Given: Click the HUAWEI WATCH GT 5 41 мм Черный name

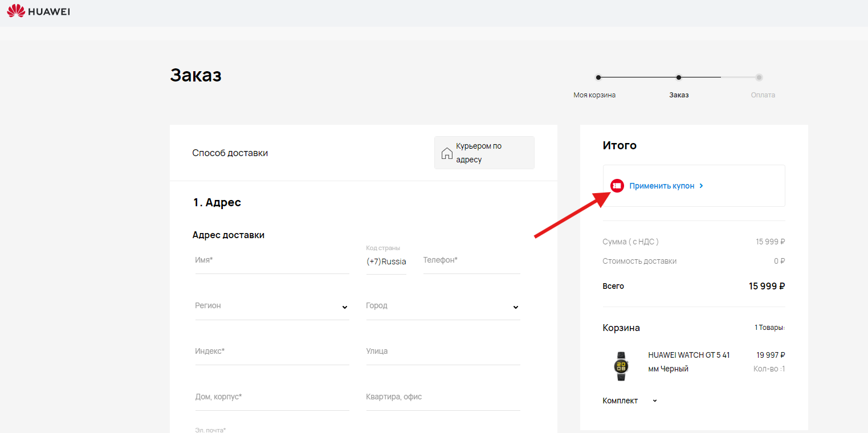Looking at the screenshot, I should pos(689,362).
